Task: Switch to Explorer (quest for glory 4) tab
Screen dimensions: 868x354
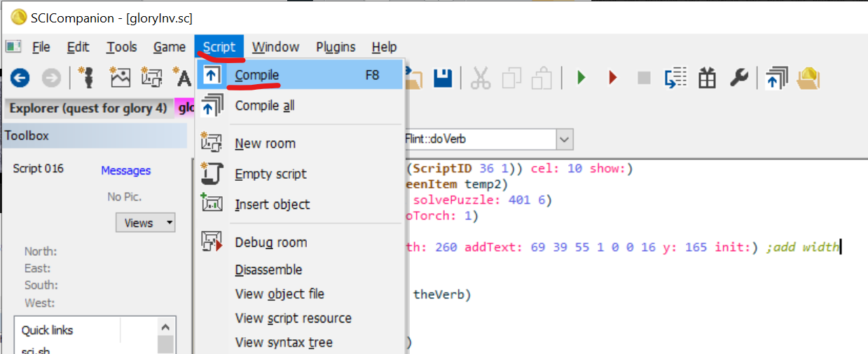Action: point(88,108)
